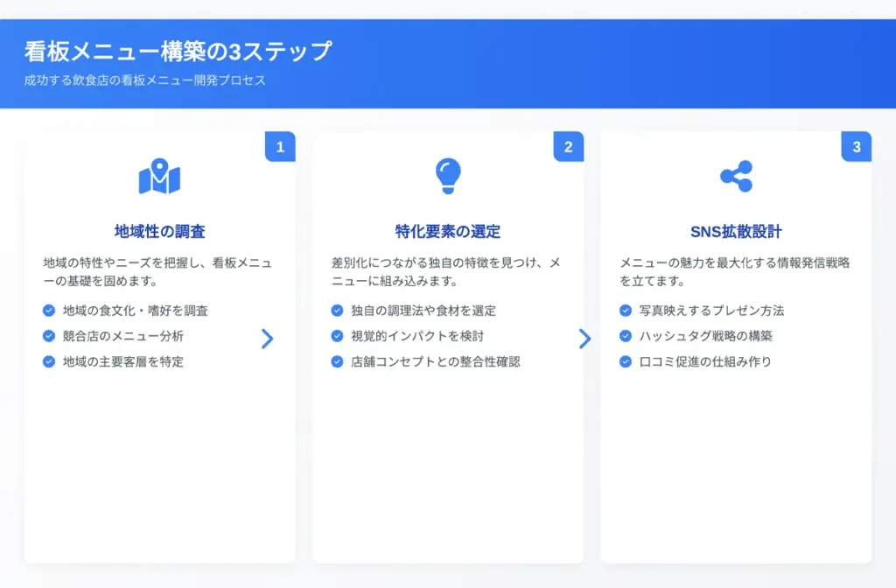
Task: Click the step number 2 badge
Action: coord(569,147)
